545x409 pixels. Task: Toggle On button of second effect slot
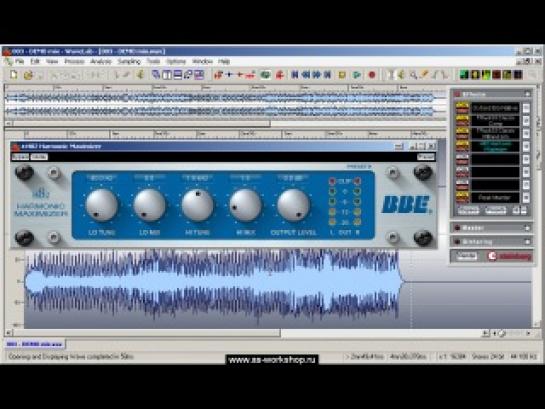pyautogui.click(x=462, y=118)
